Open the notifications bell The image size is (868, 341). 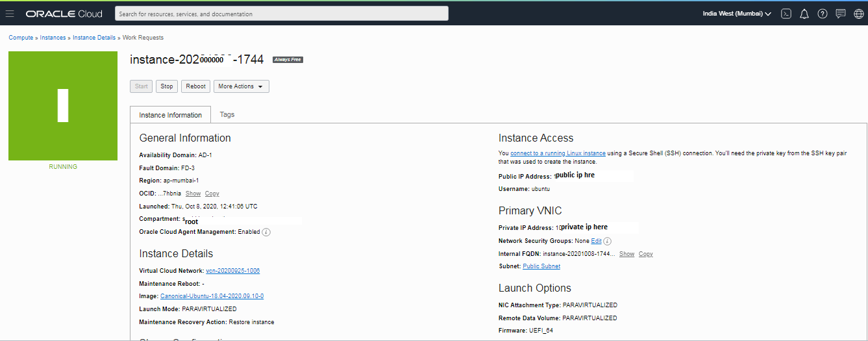tap(804, 14)
